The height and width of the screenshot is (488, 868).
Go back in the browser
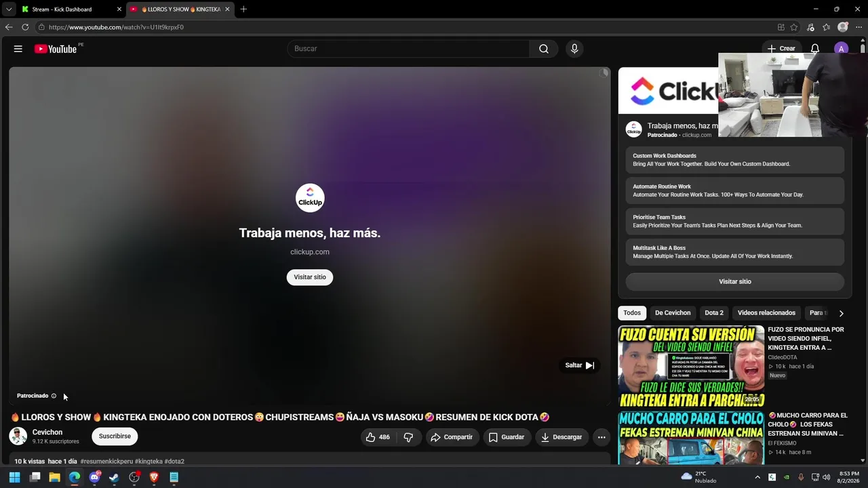click(x=9, y=27)
